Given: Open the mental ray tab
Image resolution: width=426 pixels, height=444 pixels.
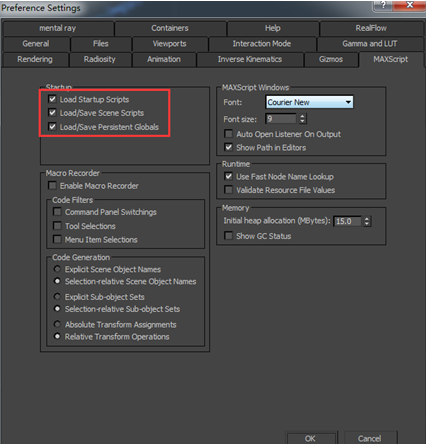Looking at the screenshot, I should (58, 28).
